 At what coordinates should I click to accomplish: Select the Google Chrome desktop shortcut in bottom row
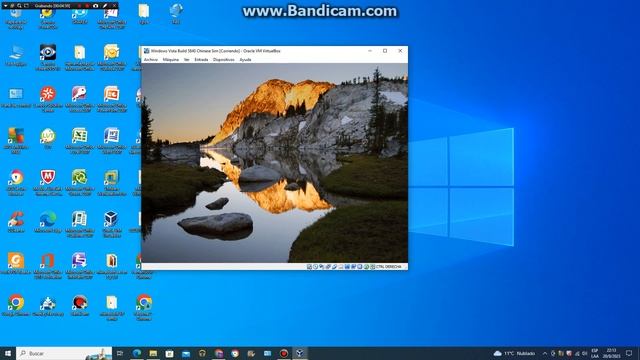coord(16,302)
